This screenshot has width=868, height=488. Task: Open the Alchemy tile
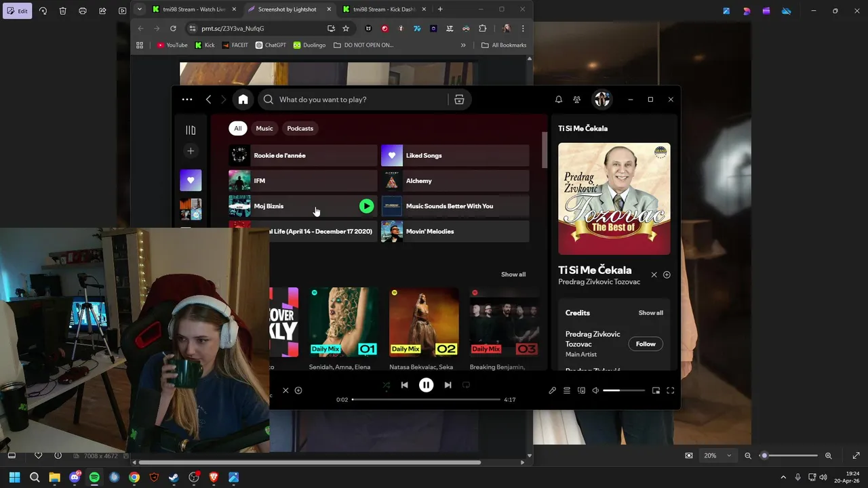click(455, 181)
